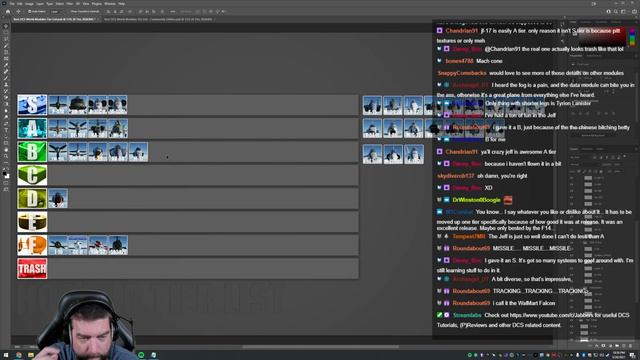Toggle Show Transform Controls checkbox
The image size is (640, 360).
pyautogui.click(x=72, y=11)
